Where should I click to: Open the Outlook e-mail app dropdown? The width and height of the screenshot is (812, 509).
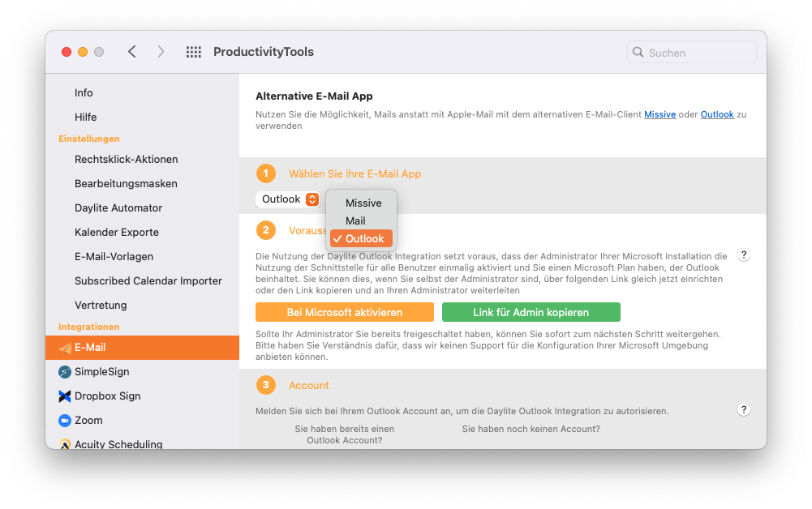pyautogui.click(x=288, y=199)
